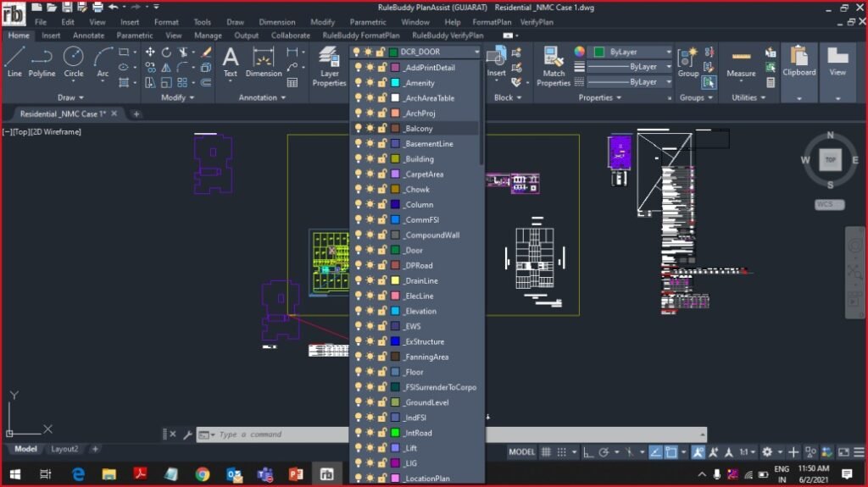Open the FormatPlan menu
868x487 pixels.
coord(492,22)
